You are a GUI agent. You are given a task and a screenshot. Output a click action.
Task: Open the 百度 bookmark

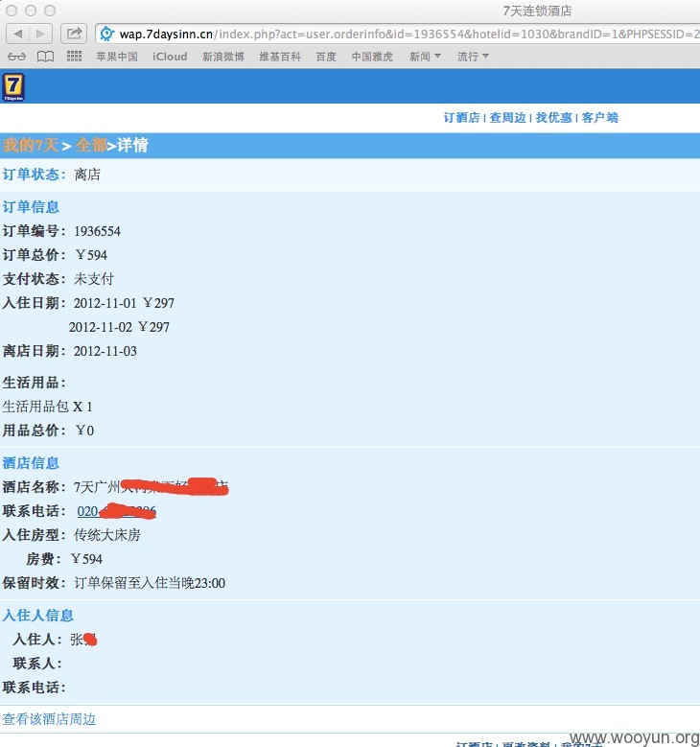[x=326, y=57]
